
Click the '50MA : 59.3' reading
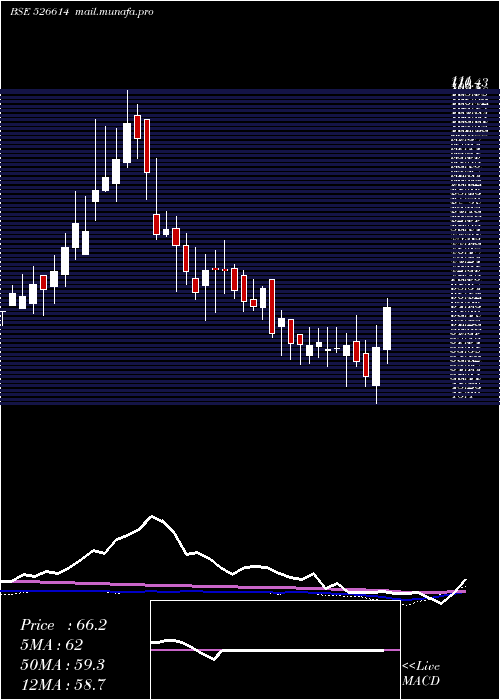[62, 665]
